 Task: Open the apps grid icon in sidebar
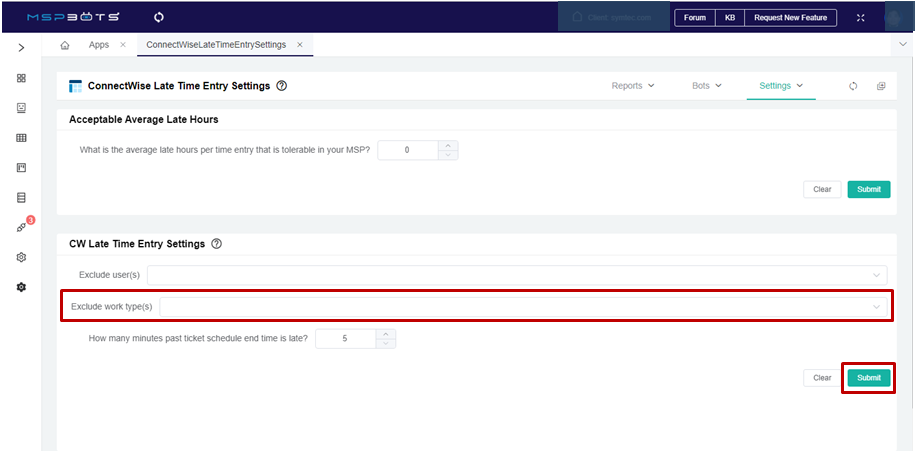pyautogui.click(x=21, y=78)
